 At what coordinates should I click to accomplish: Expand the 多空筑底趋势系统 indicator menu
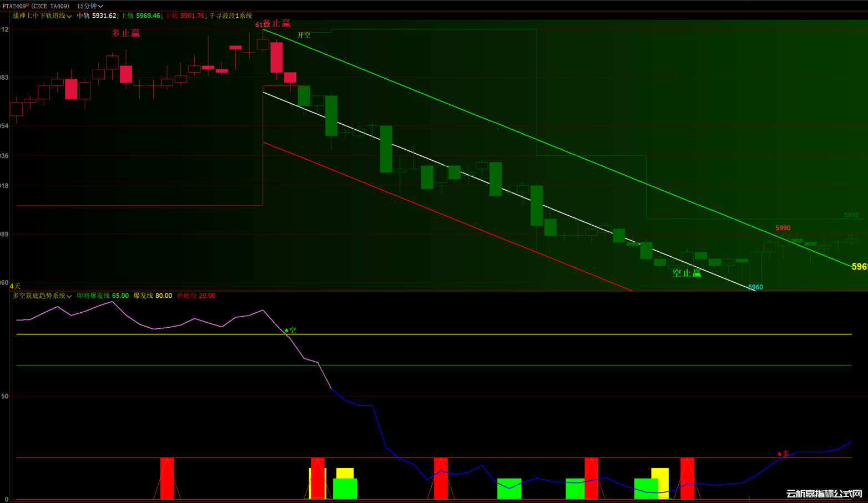[x=42, y=296]
